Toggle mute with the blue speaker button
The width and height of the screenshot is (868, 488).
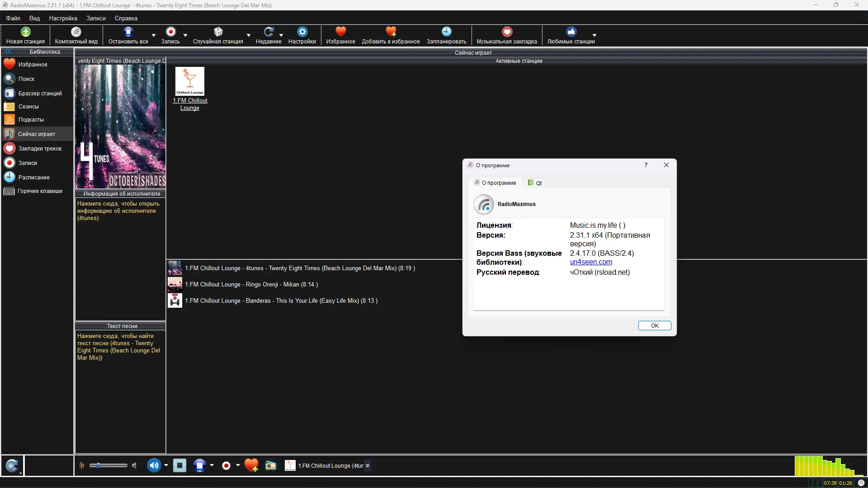pyautogui.click(x=154, y=465)
